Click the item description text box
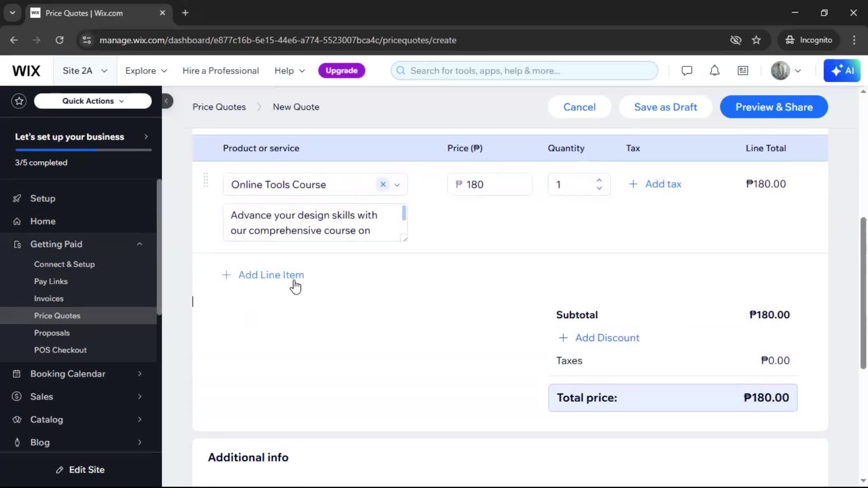The width and height of the screenshot is (868, 488). [315, 223]
